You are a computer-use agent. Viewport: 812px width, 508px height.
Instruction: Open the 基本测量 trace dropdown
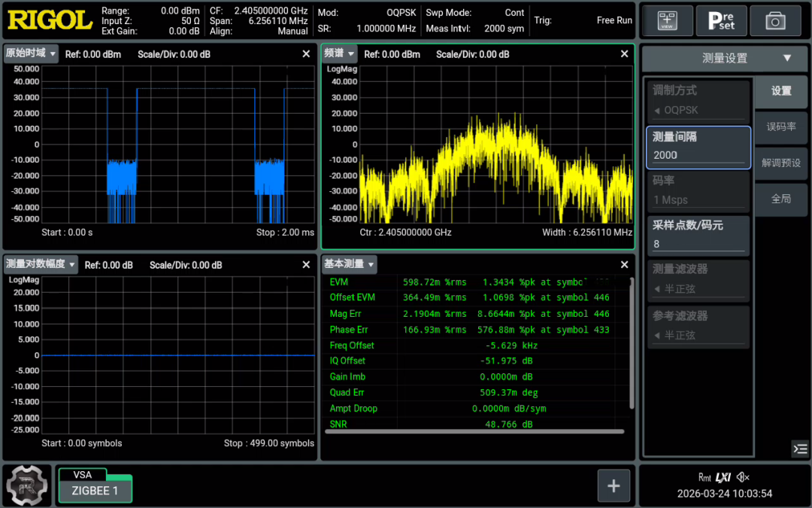(x=349, y=264)
